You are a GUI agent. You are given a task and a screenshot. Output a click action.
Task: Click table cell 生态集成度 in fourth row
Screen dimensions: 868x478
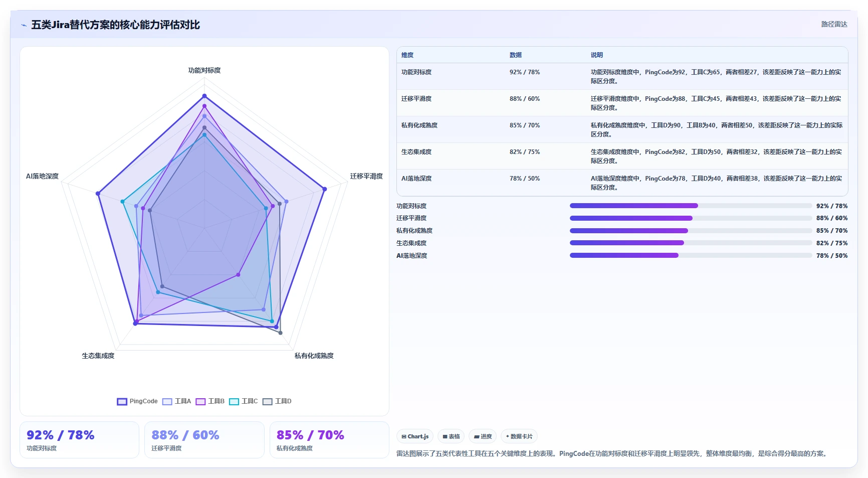coord(416,152)
